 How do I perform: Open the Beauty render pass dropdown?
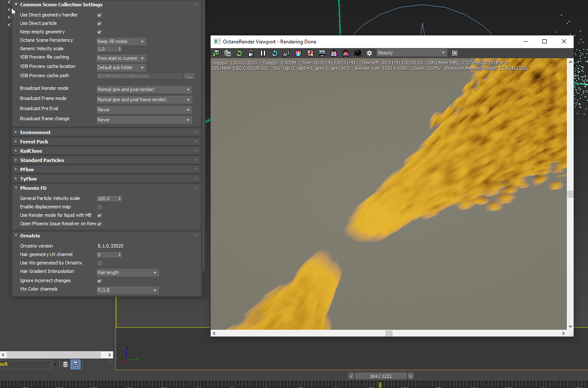click(412, 53)
